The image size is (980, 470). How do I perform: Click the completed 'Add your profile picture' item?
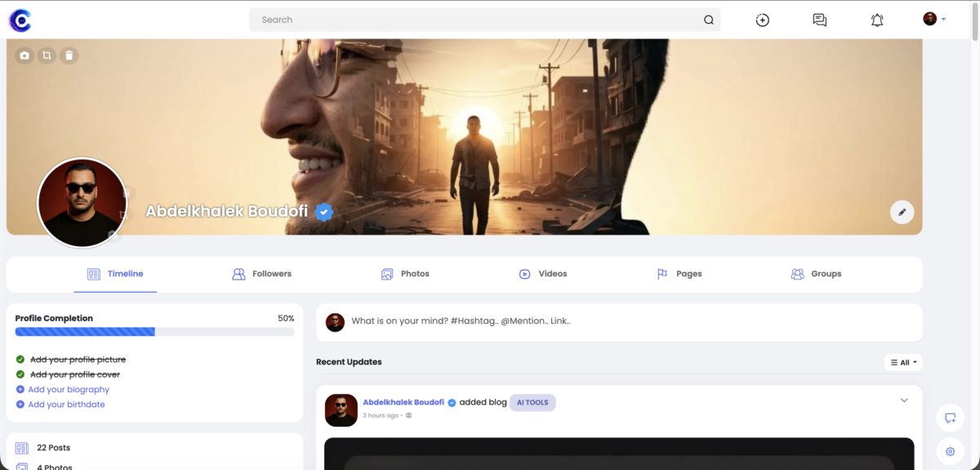pos(78,360)
